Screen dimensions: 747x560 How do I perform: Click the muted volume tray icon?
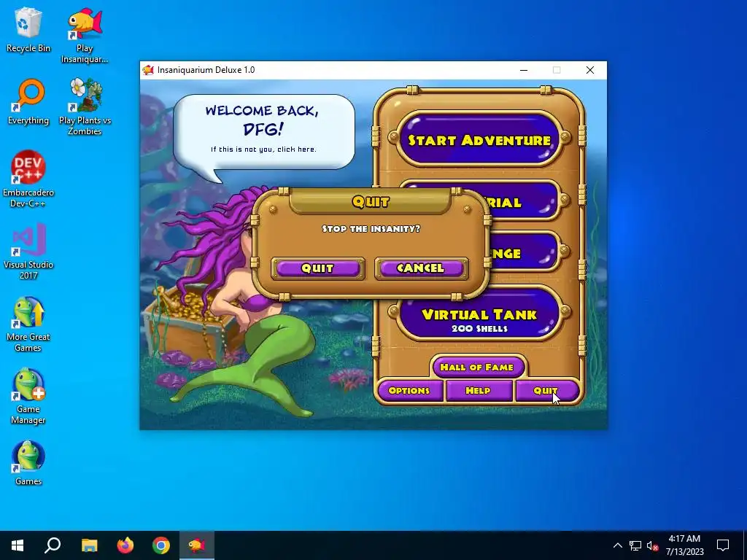(653, 545)
